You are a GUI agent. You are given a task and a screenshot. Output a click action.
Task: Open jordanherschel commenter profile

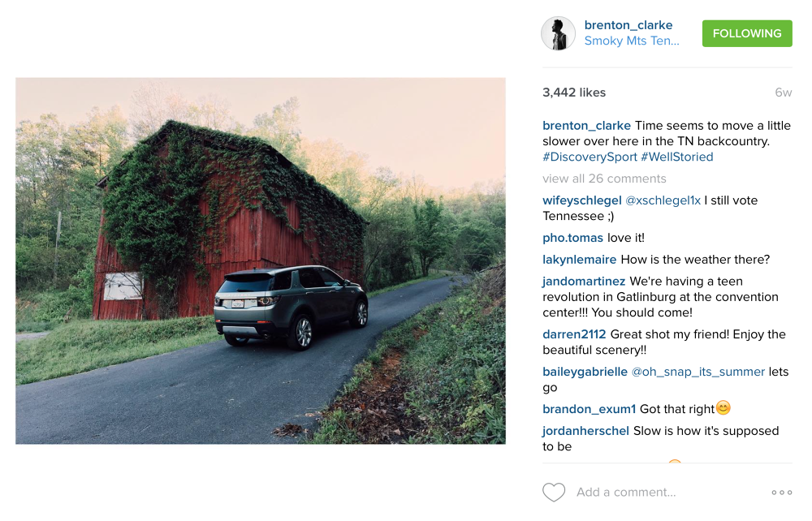coord(586,431)
